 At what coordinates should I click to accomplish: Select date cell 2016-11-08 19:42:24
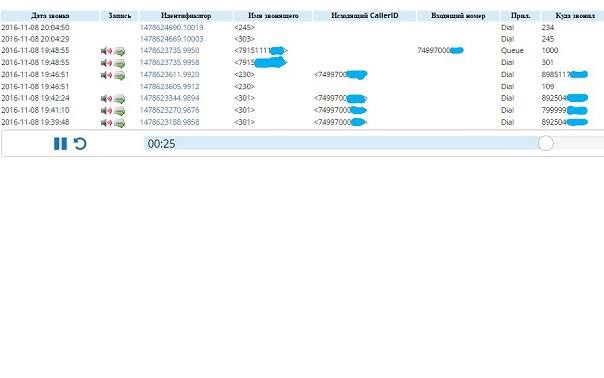(35, 98)
